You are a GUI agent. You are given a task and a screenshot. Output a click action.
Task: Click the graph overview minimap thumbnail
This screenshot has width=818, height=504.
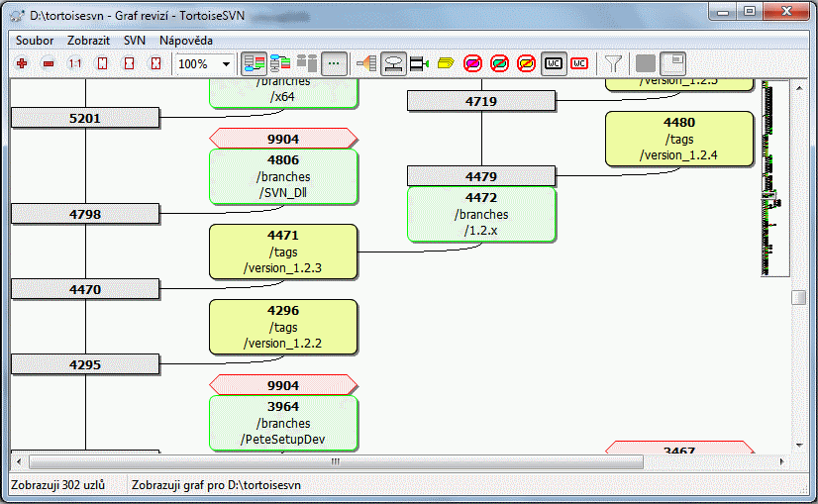(774, 178)
